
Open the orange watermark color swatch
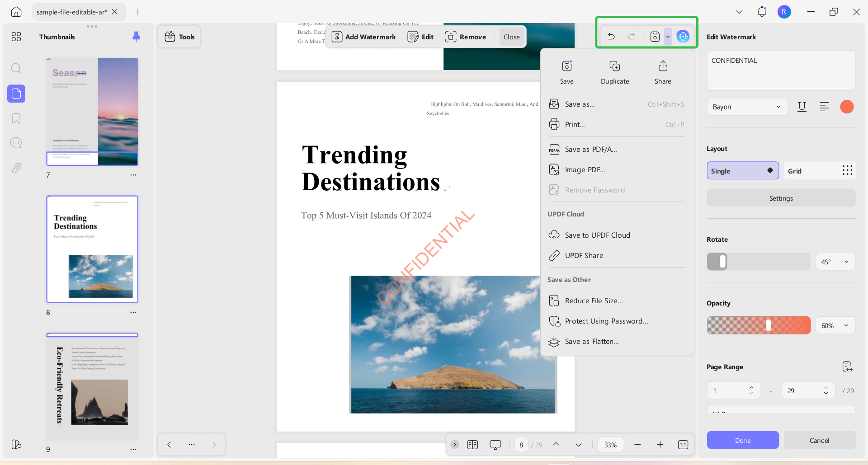tap(847, 107)
